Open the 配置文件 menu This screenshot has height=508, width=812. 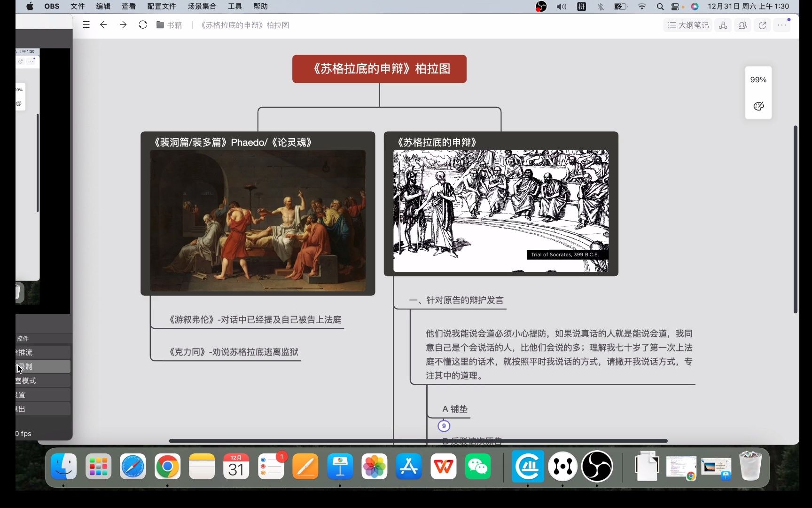pos(162,6)
